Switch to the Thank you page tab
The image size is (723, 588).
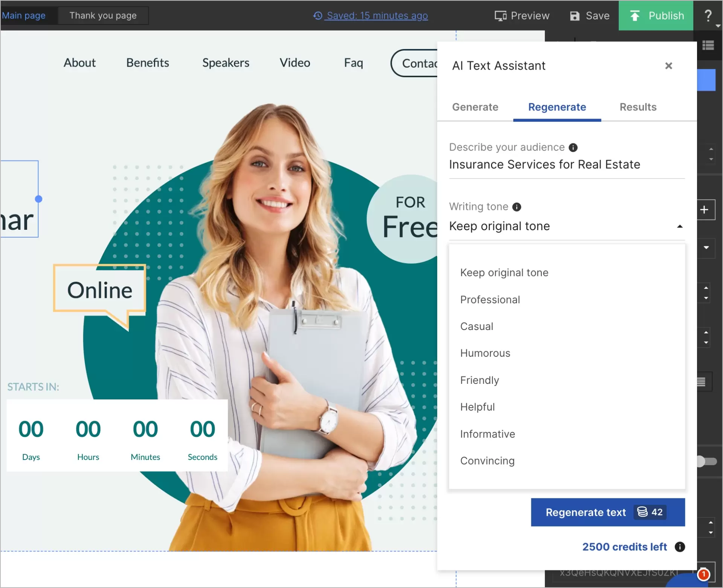[103, 15]
